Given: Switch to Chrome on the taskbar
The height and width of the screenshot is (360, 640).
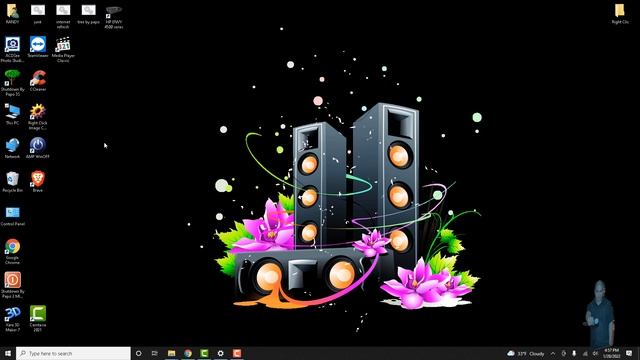Looking at the screenshot, I should tap(188, 353).
